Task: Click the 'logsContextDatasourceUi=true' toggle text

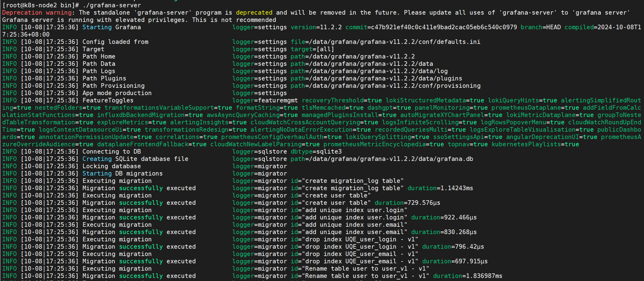Action: [90, 130]
